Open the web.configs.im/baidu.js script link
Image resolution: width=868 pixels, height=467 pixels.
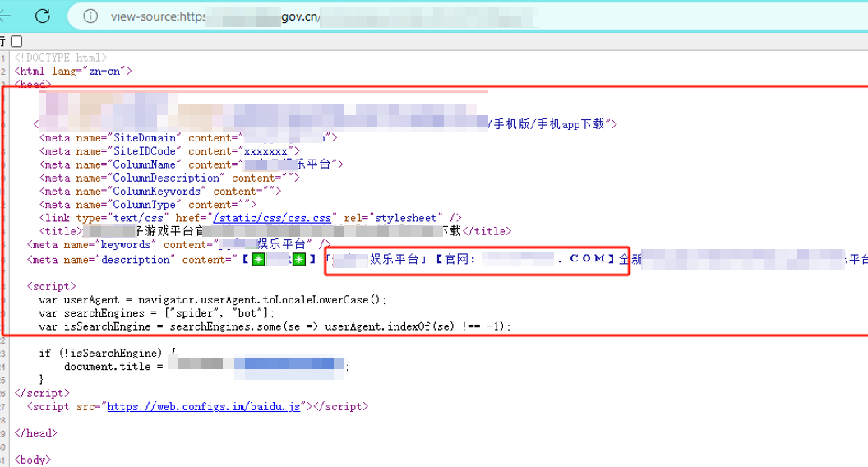[x=205, y=406]
